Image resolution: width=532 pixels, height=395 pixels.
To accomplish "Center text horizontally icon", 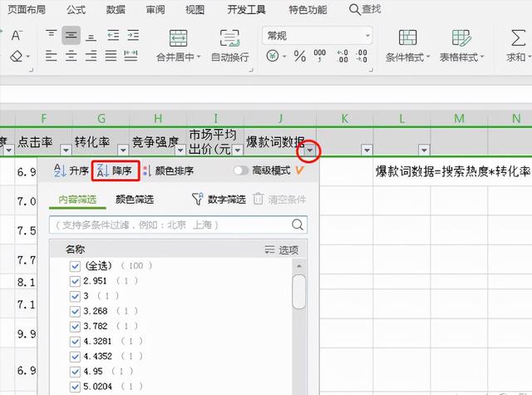I will (x=71, y=56).
